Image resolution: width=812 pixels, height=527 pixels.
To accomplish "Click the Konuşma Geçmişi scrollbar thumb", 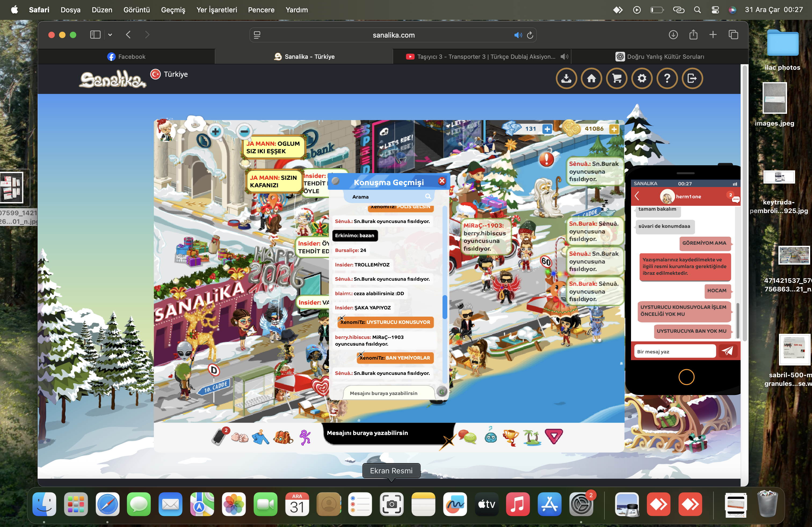I will click(445, 307).
